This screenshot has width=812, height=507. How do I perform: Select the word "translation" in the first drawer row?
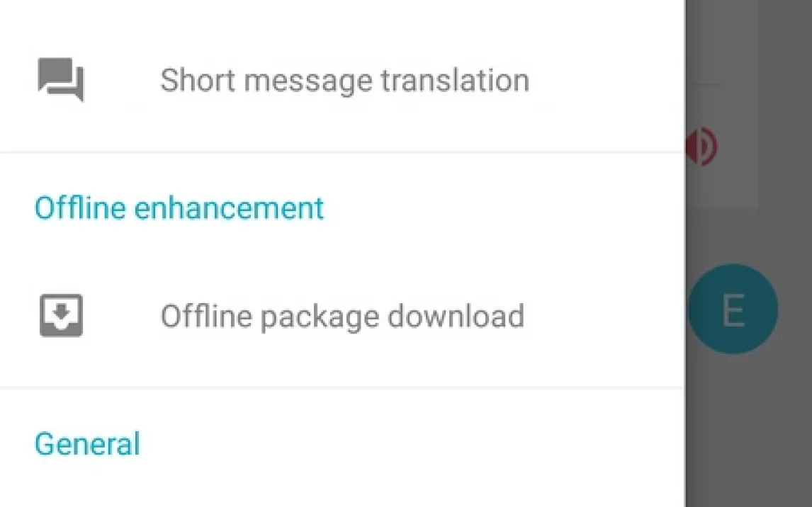click(x=454, y=80)
